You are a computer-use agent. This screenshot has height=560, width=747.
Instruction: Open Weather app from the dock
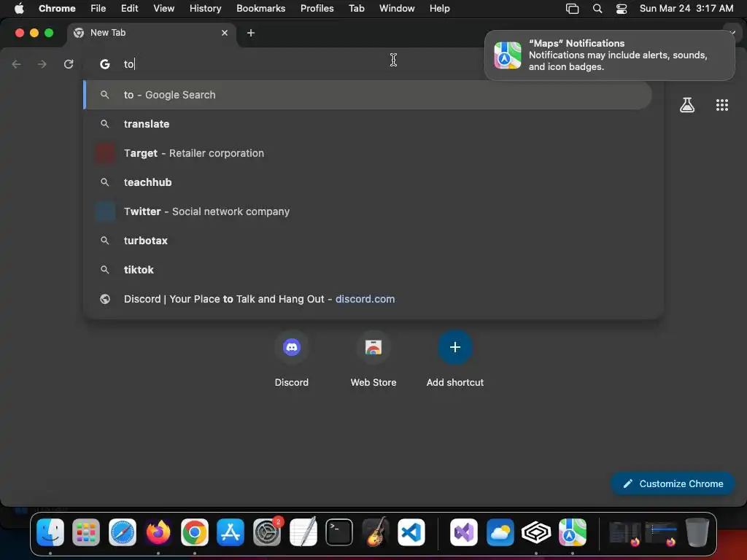point(500,532)
